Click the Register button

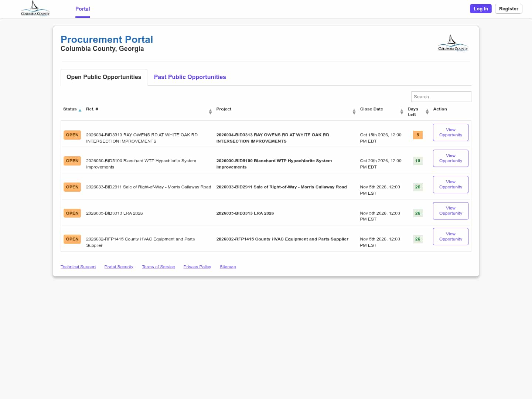pos(508,8)
